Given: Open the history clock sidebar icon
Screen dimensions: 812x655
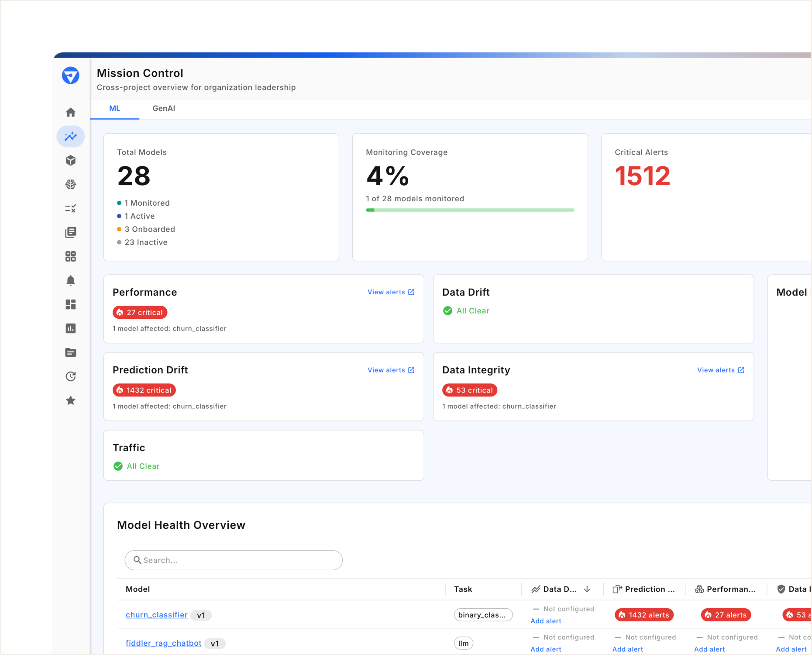Looking at the screenshot, I should pos(70,376).
